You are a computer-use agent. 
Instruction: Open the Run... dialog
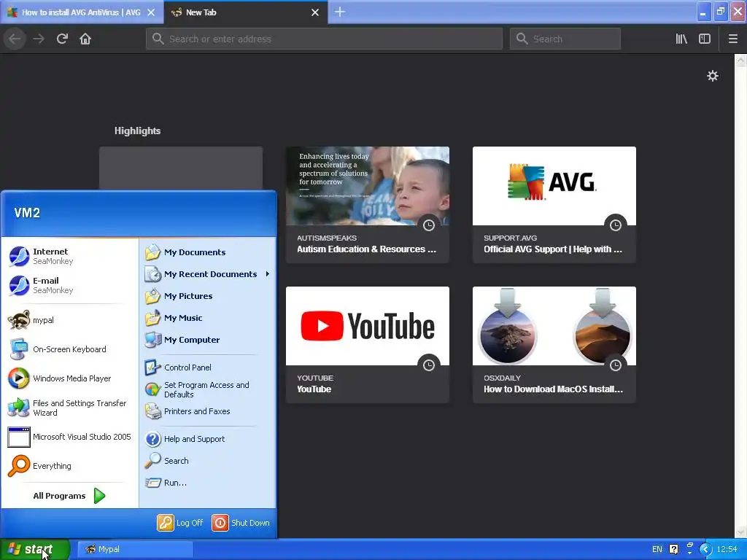[207, 483]
